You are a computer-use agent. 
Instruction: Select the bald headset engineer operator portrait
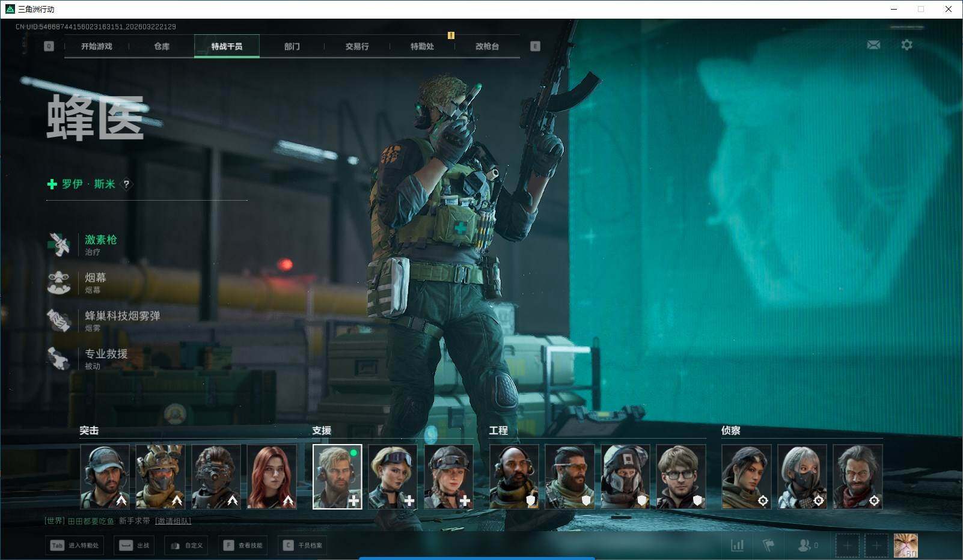514,476
